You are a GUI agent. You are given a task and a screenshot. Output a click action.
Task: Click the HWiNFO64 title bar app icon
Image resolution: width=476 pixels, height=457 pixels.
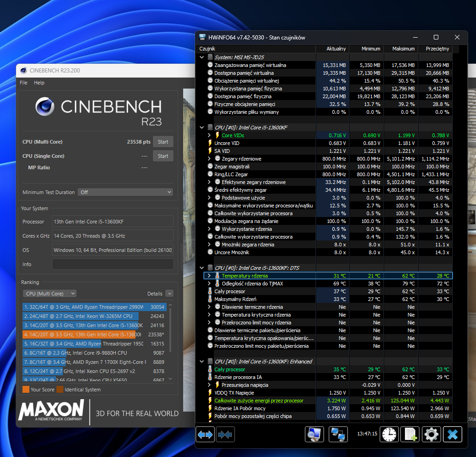point(202,37)
